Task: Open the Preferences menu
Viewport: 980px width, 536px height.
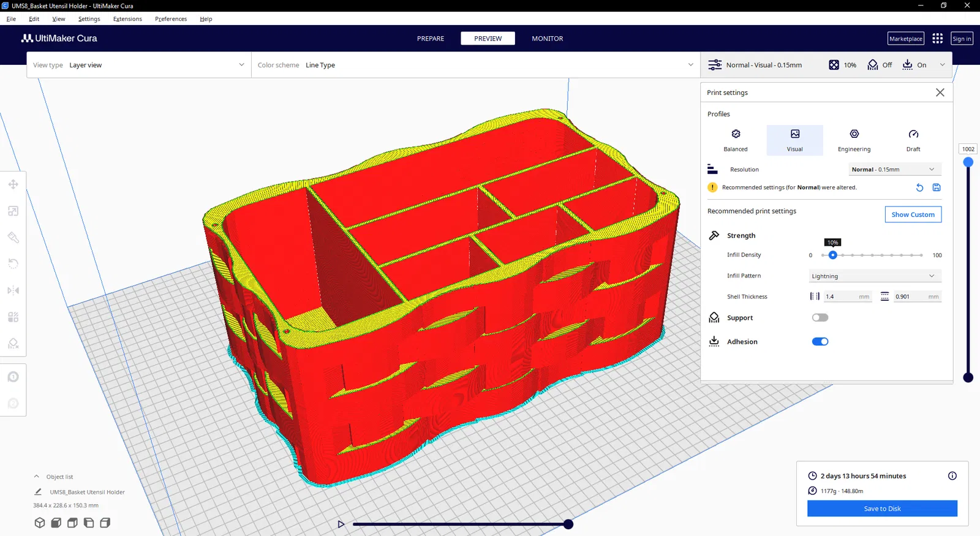Action: pos(171,19)
